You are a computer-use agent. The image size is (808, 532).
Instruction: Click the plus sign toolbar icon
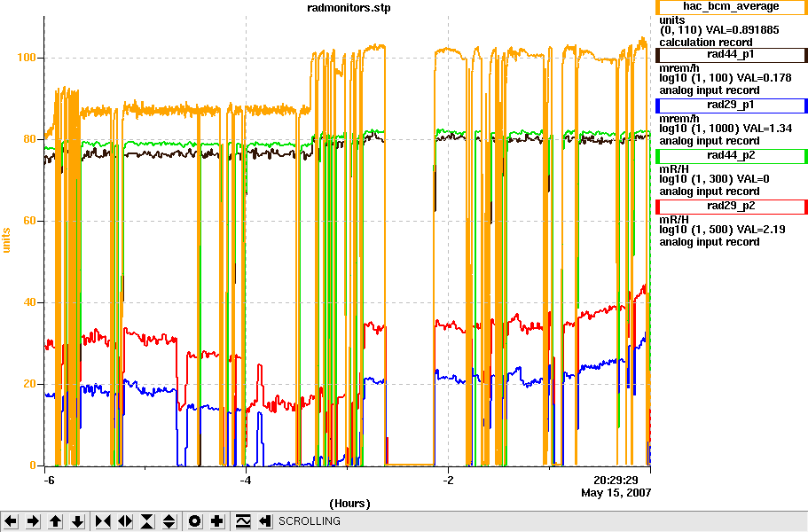(x=216, y=521)
